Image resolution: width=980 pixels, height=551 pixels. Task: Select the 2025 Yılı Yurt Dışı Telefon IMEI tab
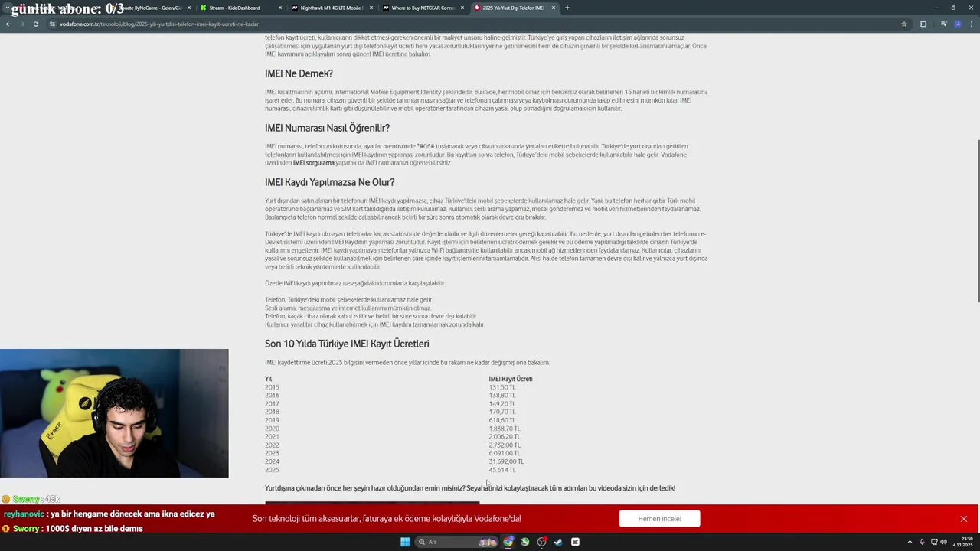513,8
